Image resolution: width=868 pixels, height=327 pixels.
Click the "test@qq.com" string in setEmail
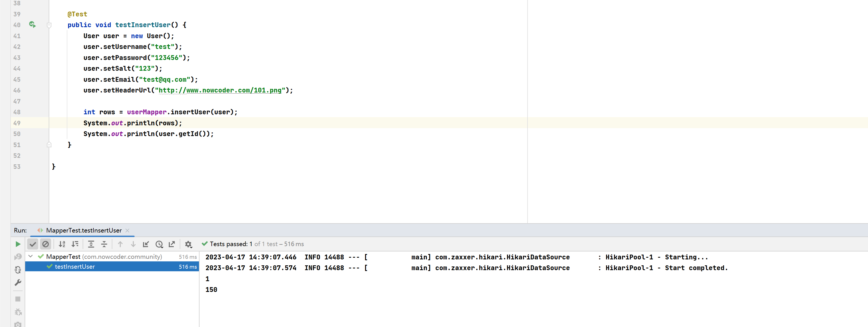[x=165, y=79]
